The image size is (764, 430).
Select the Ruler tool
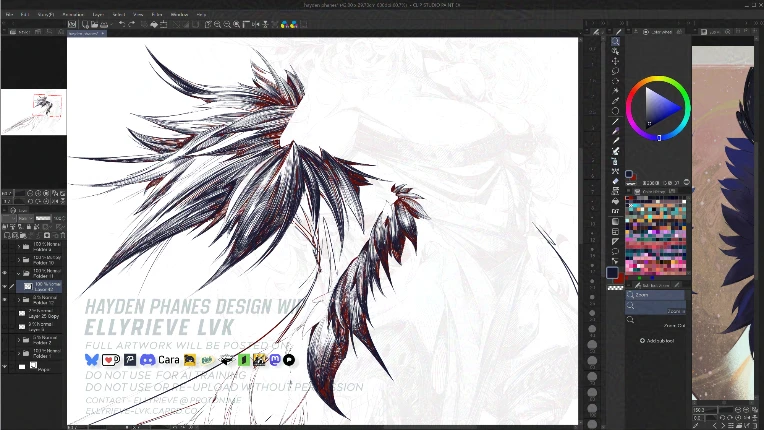coord(615,242)
